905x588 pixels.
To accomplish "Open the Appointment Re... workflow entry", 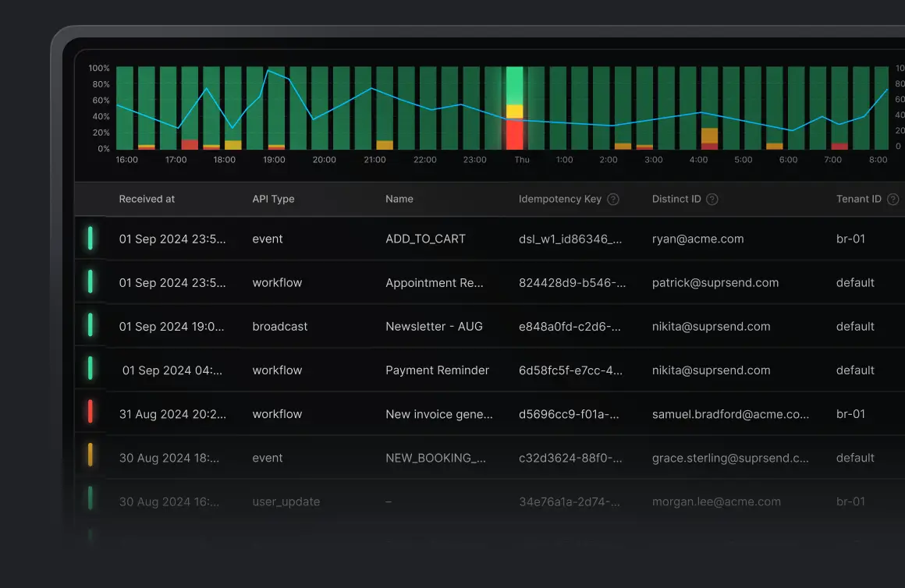I will [x=435, y=283].
